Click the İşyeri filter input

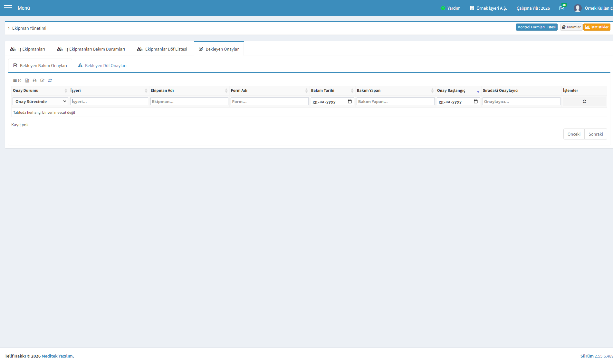109,101
